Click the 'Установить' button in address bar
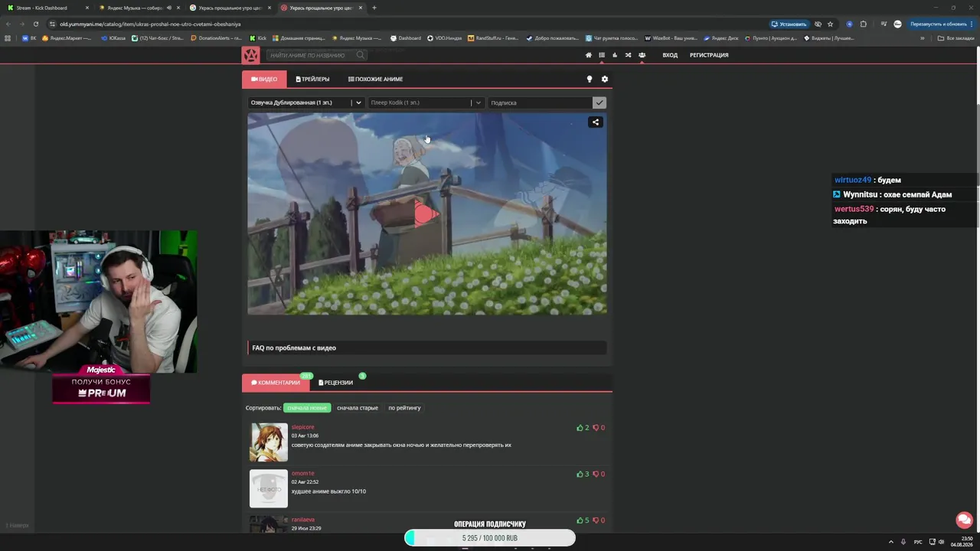The height and width of the screenshot is (551, 980). (789, 24)
